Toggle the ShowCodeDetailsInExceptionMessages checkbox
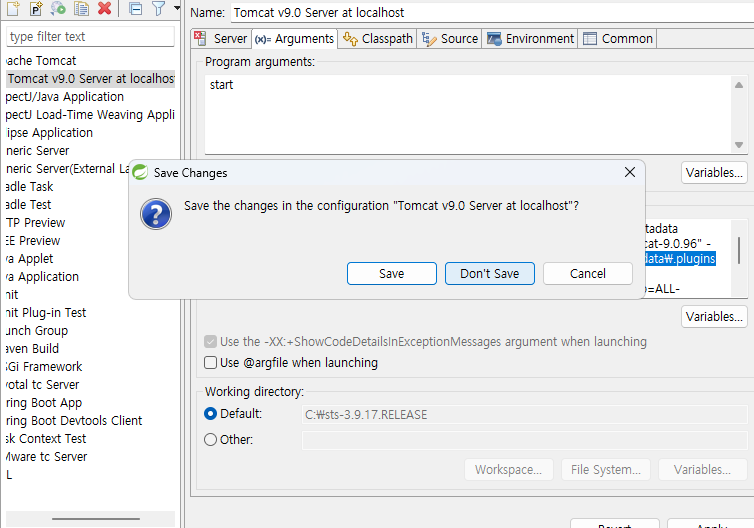This screenshot has width=754, height=528. [x=210, y=341]
